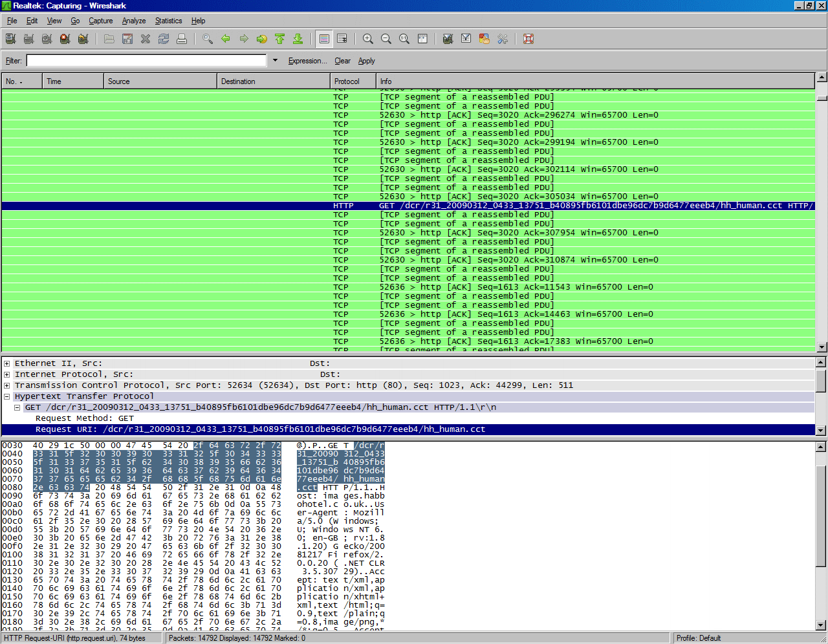Image resolution: width=828 pixels, height=644 pixels.
Task: Save this capture file icon
Action: tap(127, 39)
